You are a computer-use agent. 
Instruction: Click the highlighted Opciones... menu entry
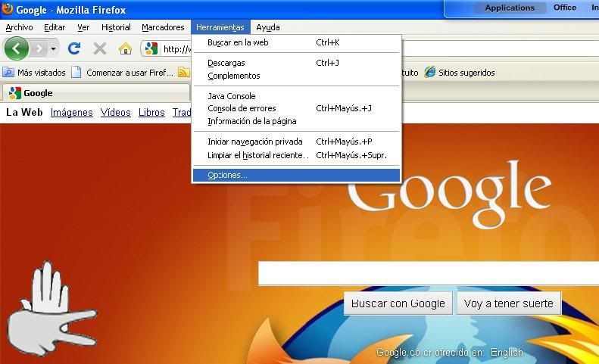(x=296, y=175)
